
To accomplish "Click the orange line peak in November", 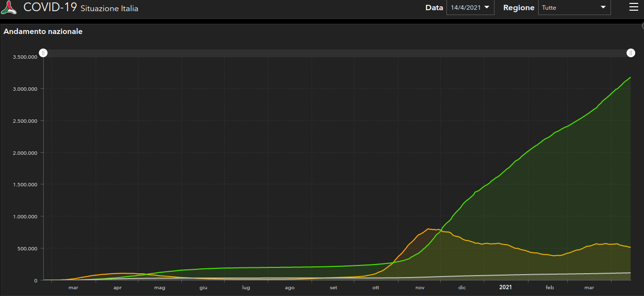I will pos(429,229).
